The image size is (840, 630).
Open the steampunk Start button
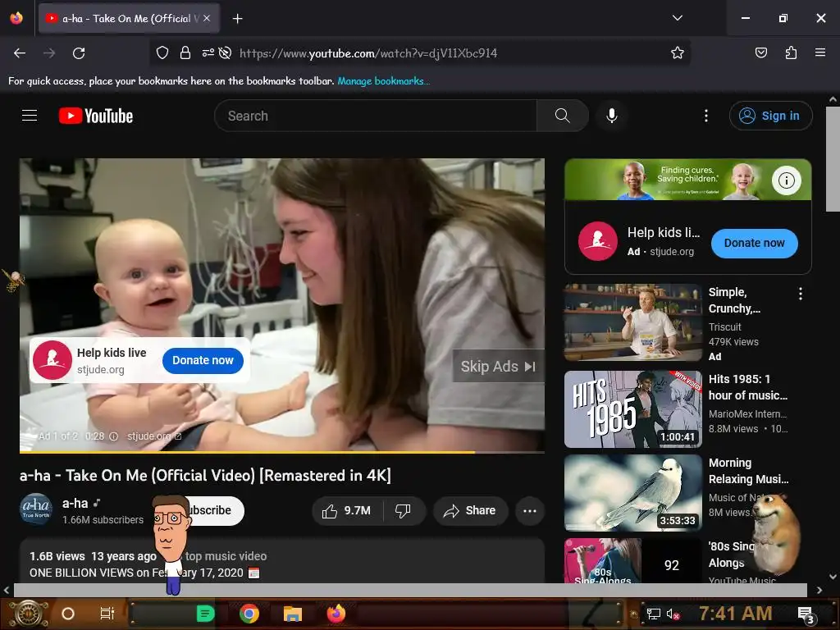point(30,614)
